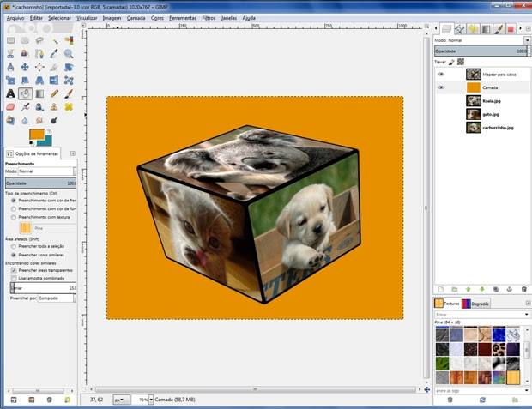Select the Move tool
532x409 pixels.
[25, 67]
